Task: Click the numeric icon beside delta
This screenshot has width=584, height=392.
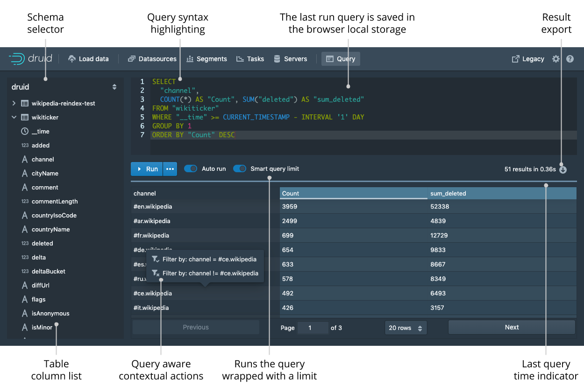Action: pyautogui.click(x=25, y=257)
